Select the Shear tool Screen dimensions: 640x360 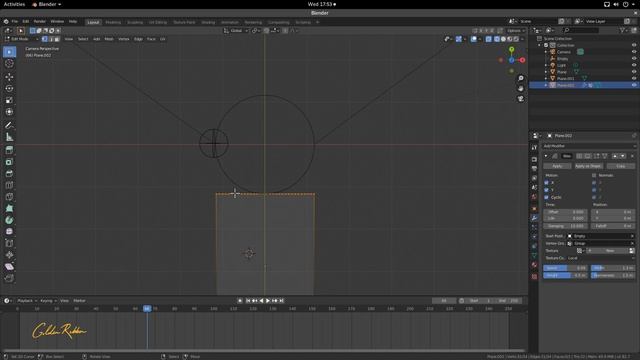pyautogui.click(x=9, y=267)
